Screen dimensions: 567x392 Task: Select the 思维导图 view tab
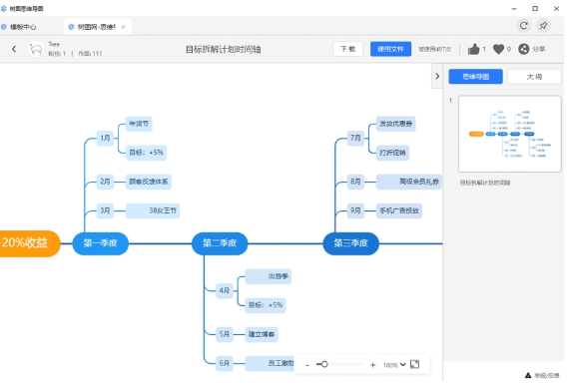pos(475,77)
